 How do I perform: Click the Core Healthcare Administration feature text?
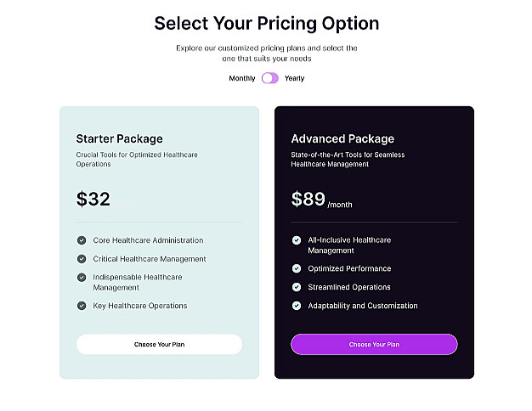(148, 240)
